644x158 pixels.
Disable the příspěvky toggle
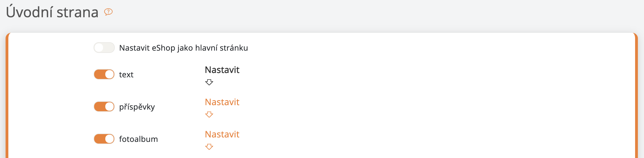coord(104,107)
